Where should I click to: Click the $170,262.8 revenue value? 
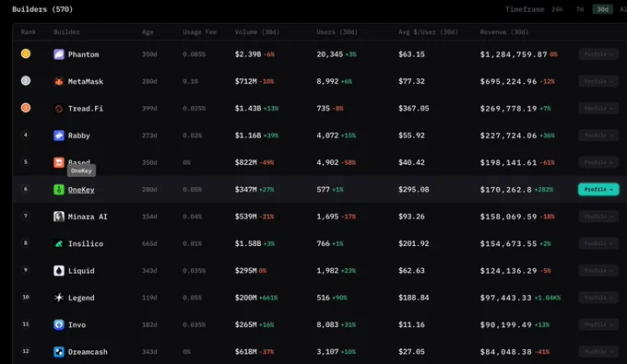506,190
